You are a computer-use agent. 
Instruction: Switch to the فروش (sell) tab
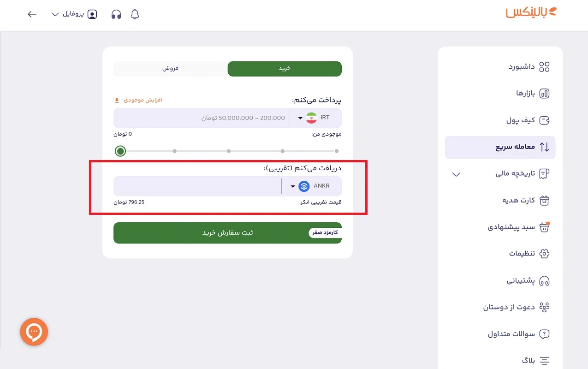pos(171,68)
